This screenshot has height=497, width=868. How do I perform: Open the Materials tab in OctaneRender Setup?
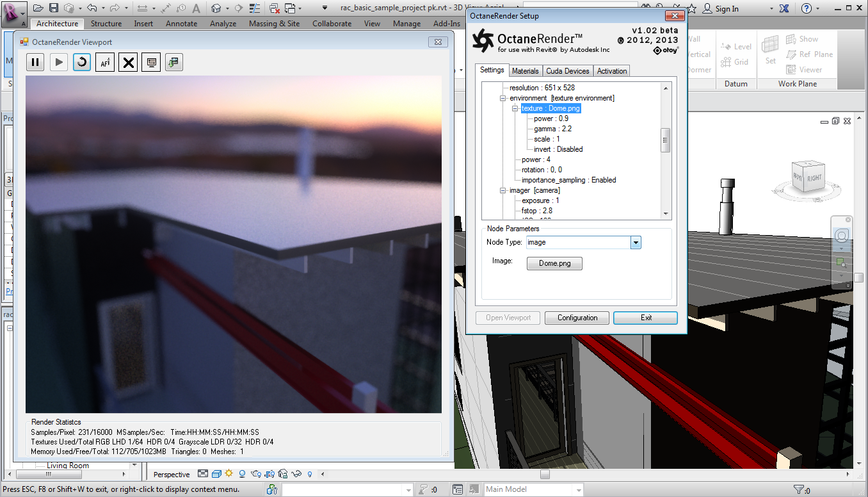pyautogui.click(x=526, y=71)
